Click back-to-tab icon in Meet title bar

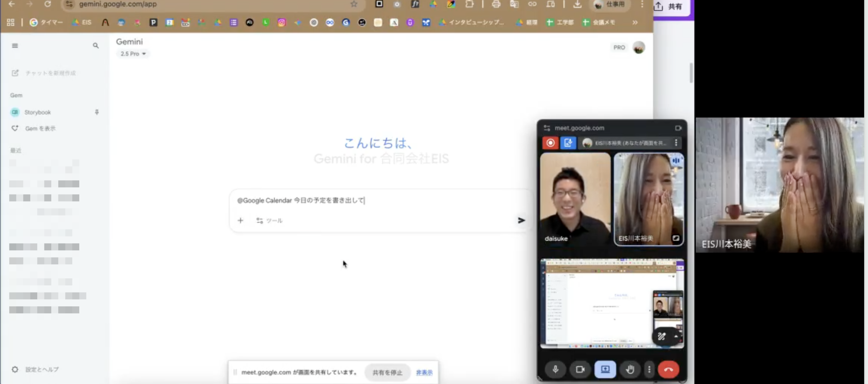click(678, 128)
